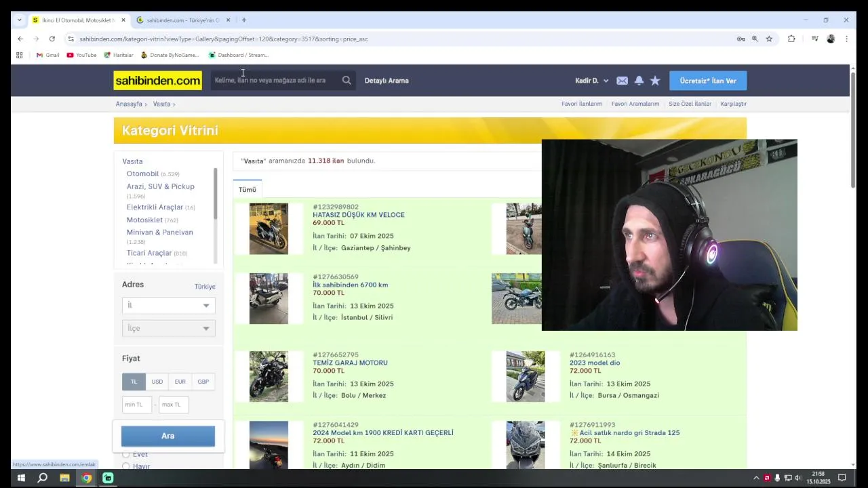Switch to the sahibinden.com - Türkiye'nin tab
Screen dimensions: 868x488
pyautogui.click(x=183, y=20)
